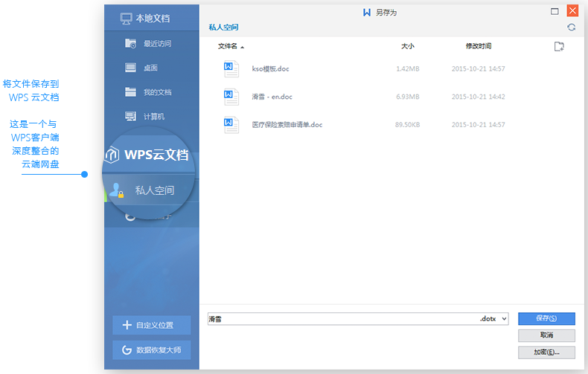588x374 pixels.
Task: Click the 89.50KB size value
Action: pos(408,125)
